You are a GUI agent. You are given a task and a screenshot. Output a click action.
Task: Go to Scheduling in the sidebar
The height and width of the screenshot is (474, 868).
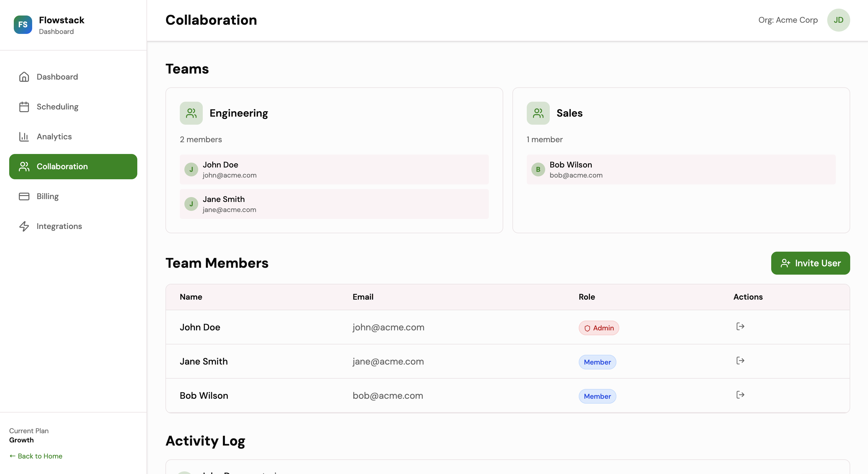tap(73, 107)
